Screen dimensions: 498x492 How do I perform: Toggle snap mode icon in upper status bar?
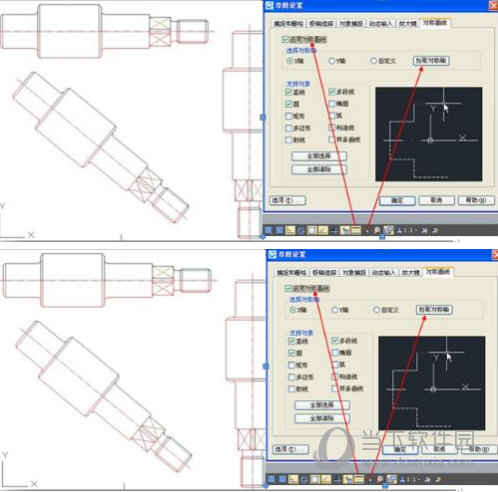268,230
